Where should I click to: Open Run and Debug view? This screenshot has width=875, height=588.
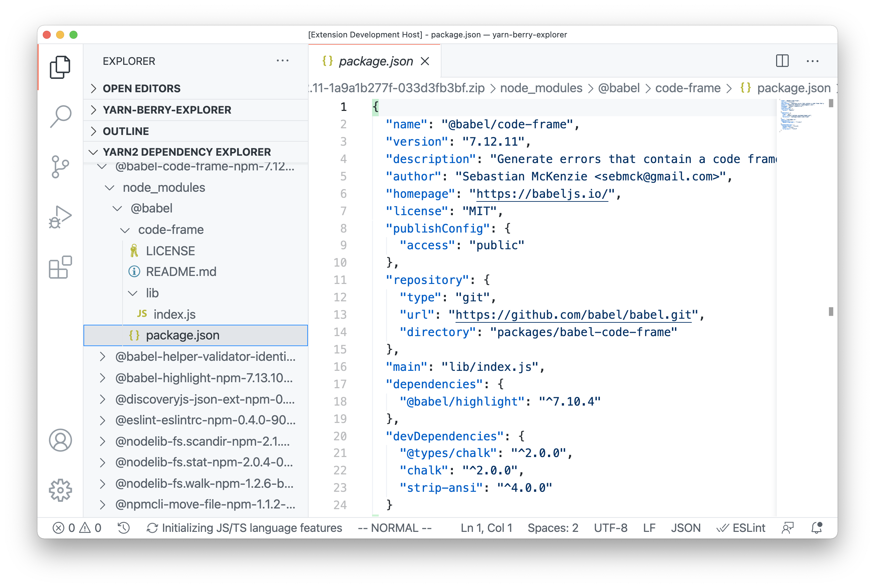point(60,217)
